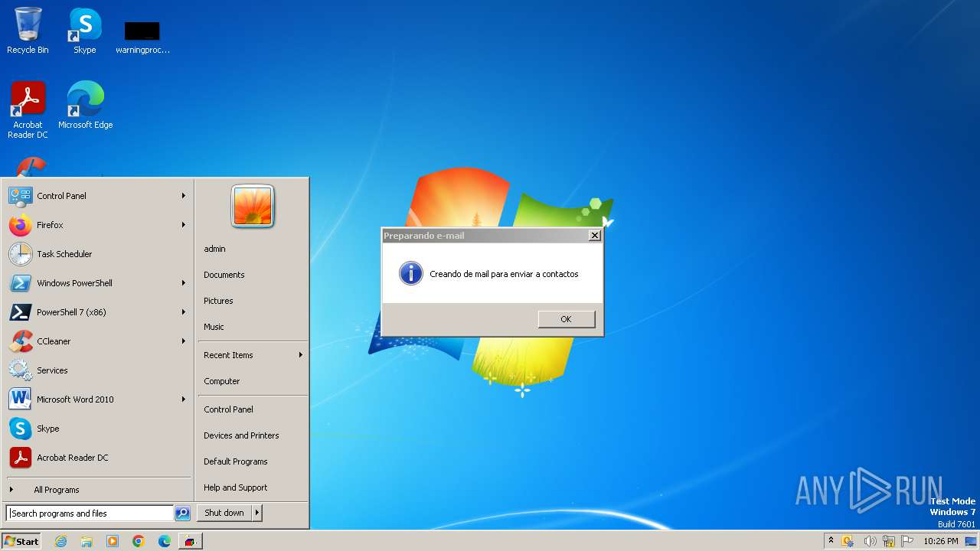Viewport: 980px width, 551px height.
Task: Click OK in Preparando e-mail dialog
Action: [566, 319]
